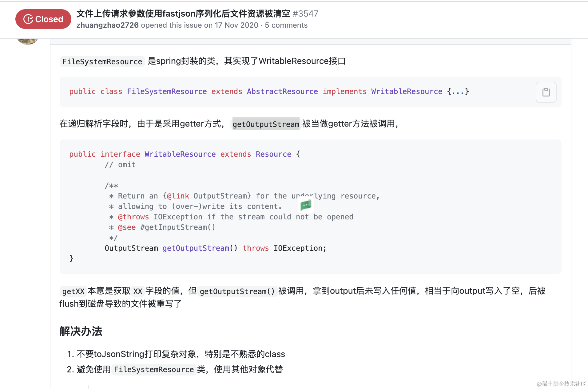The height and width of the screenshot is (389, 588).
Task: Click '#getInputStream()' reference in the code comment
Action: [178, 227]
